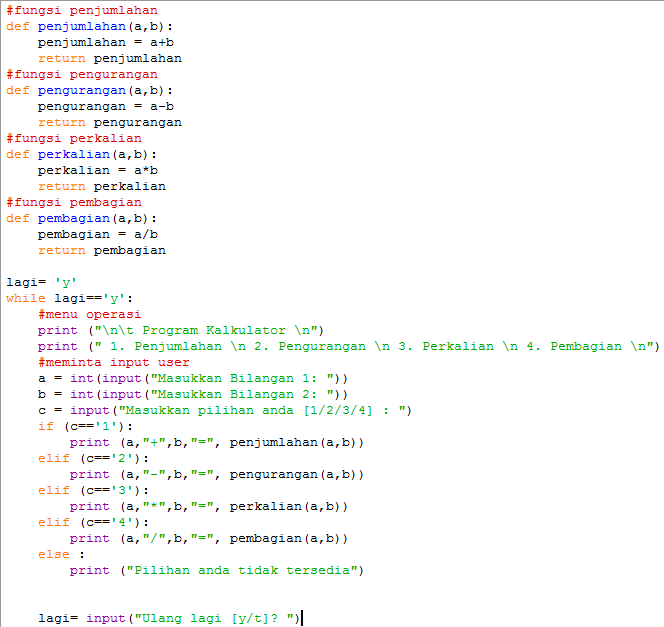The height and width of the screenshot is (627, 664).
Task: Click the comment '#fungsi pembagian'
Action: 74,202
